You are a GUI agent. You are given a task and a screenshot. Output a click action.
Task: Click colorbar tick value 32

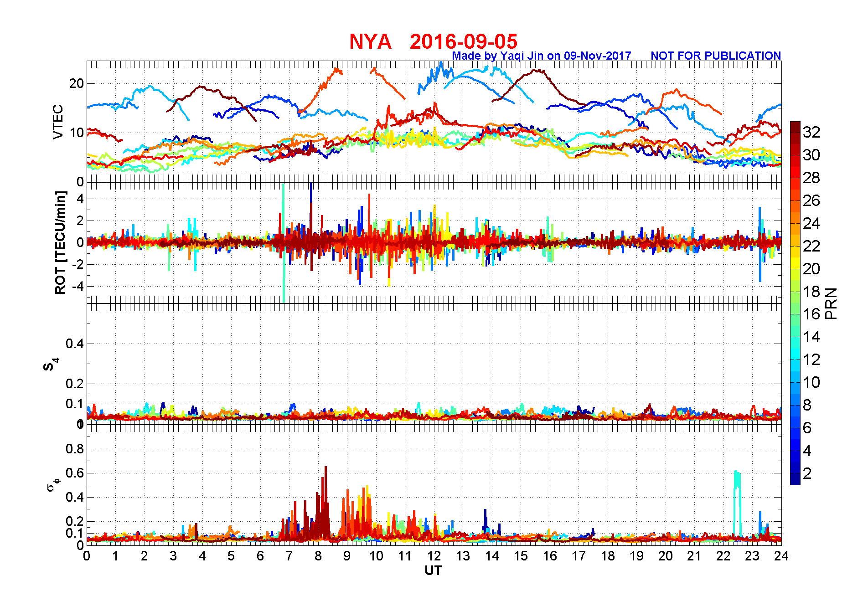click(x=811, y=132)
